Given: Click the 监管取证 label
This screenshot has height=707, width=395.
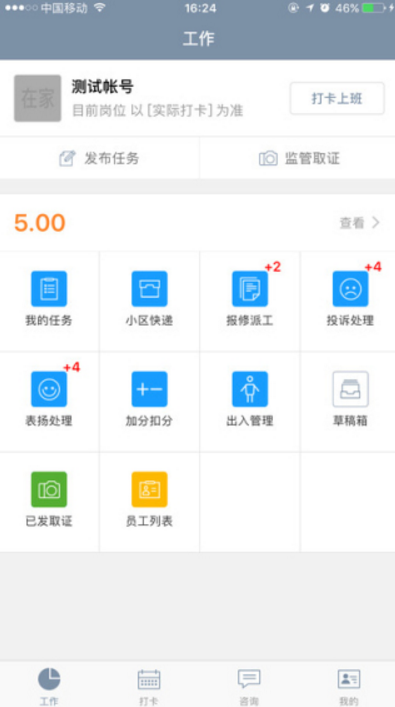Looking at the screenshot, I should (x=312, y=159).
